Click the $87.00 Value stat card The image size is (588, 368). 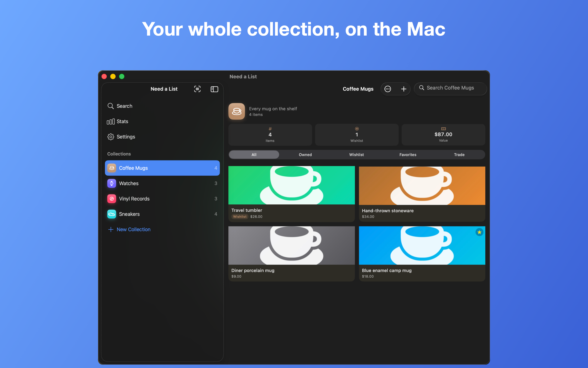pos(443,135)
